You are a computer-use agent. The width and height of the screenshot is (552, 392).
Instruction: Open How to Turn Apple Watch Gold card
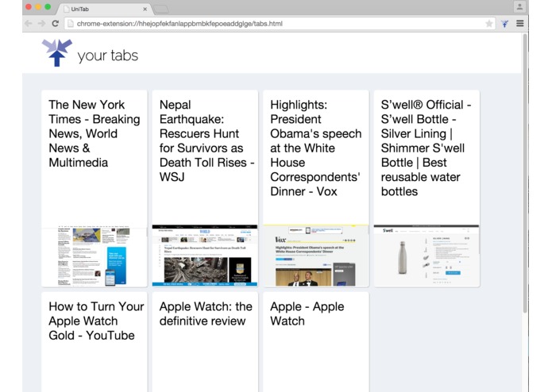[94, 342]
